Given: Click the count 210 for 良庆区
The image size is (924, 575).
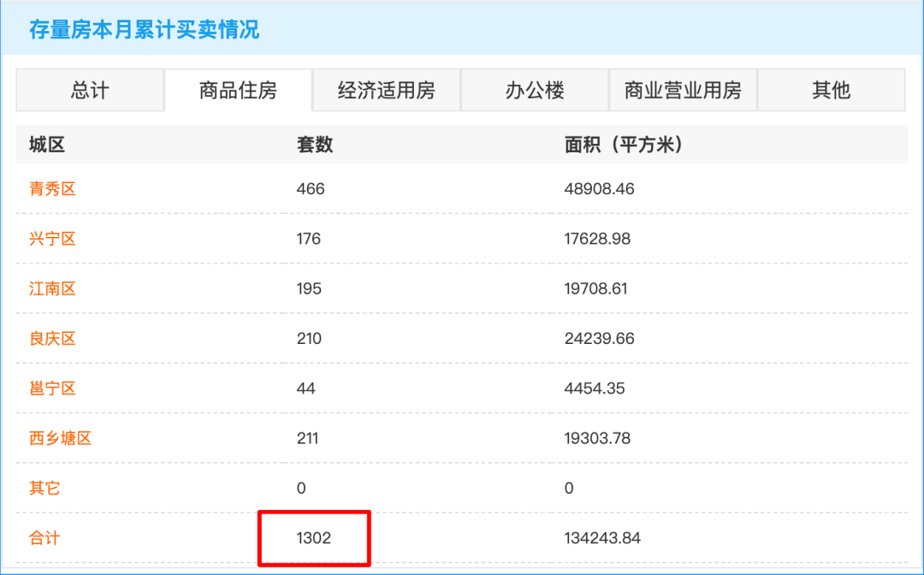Looking at the screenshot, I should coord(309,339).
